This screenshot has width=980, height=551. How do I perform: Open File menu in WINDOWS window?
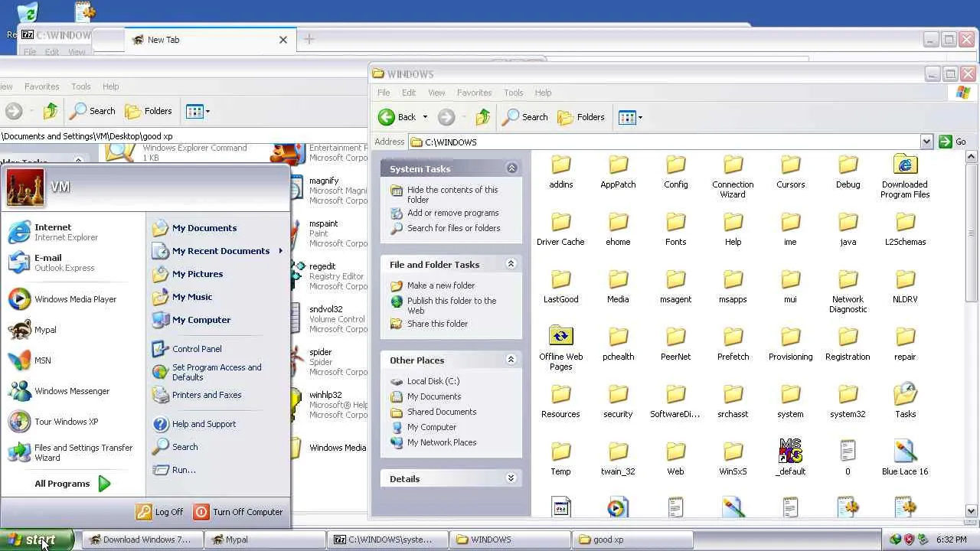tap(384, 93)
